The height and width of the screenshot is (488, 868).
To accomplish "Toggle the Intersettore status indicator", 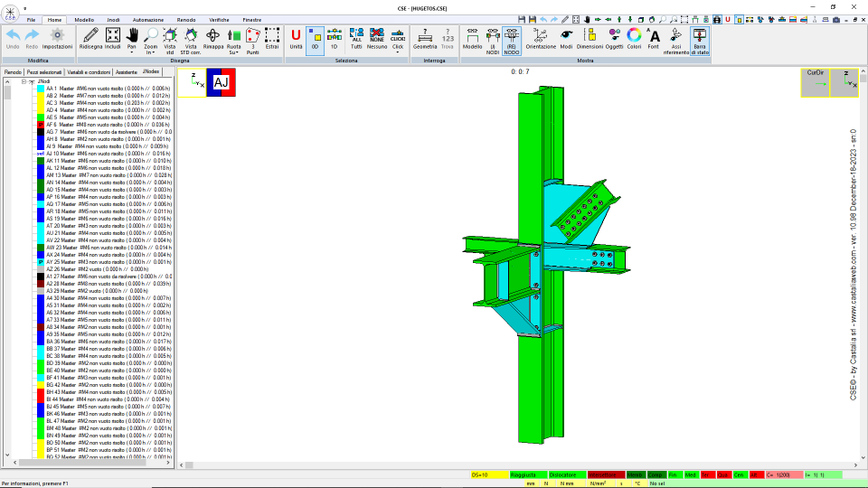I will pyautogui.click(x=606, y=474).
